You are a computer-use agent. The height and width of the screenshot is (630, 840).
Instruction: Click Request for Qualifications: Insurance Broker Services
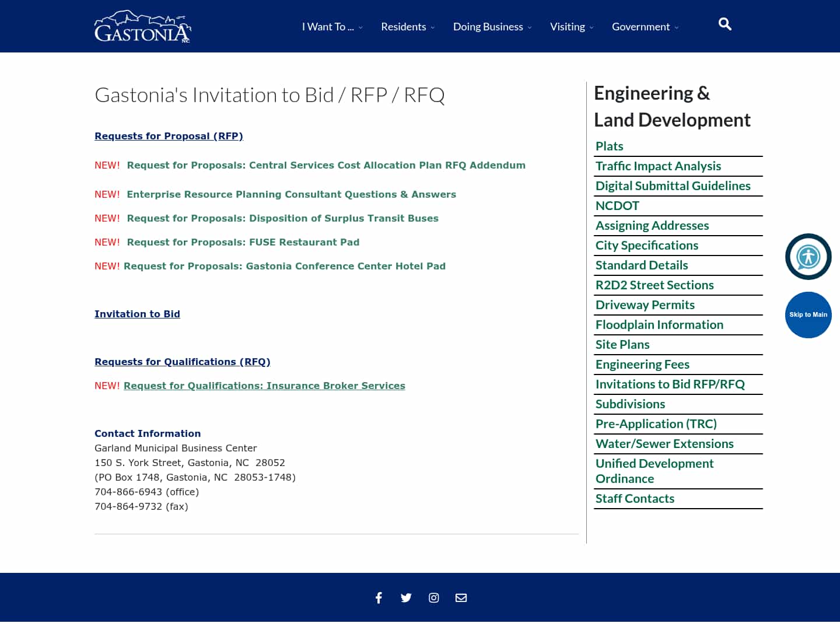click(x=265, y=386)
